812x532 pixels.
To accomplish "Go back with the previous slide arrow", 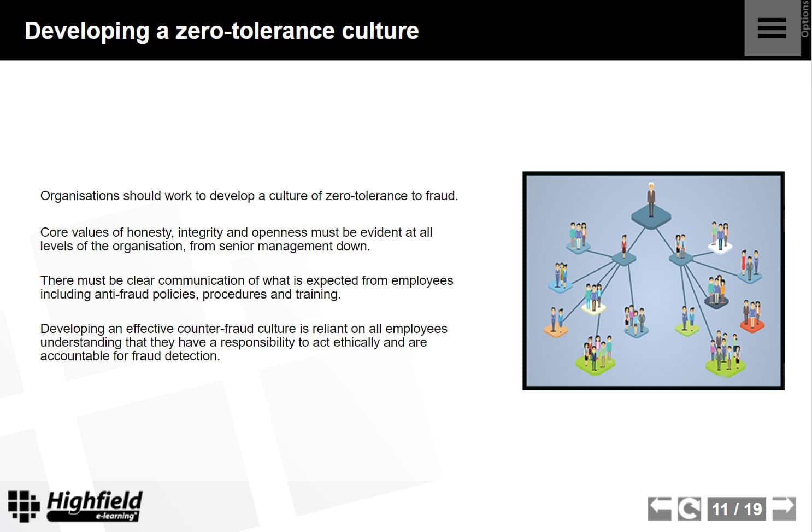I will click(660, 508).
